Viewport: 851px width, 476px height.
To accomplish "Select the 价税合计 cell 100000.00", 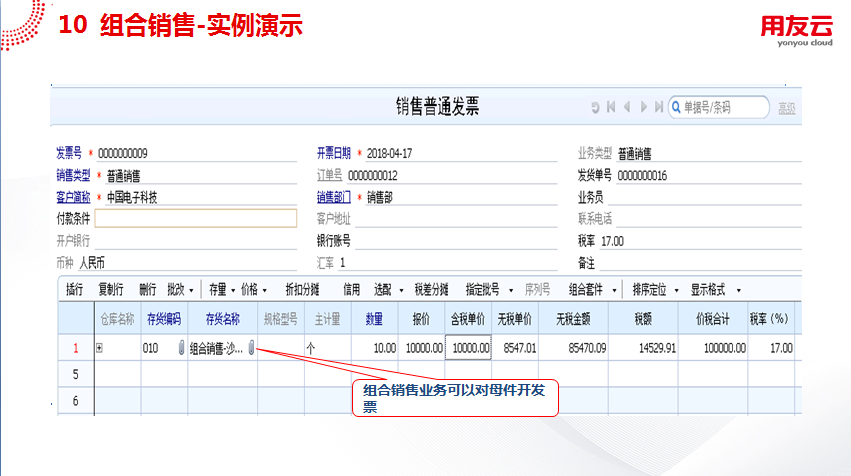I will coord(713,348).
